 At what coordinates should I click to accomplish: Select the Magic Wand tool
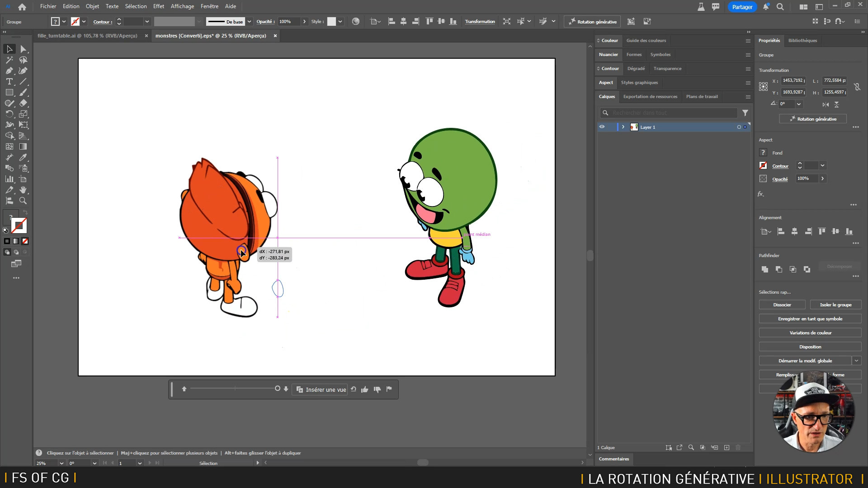(x=9, y=60)
